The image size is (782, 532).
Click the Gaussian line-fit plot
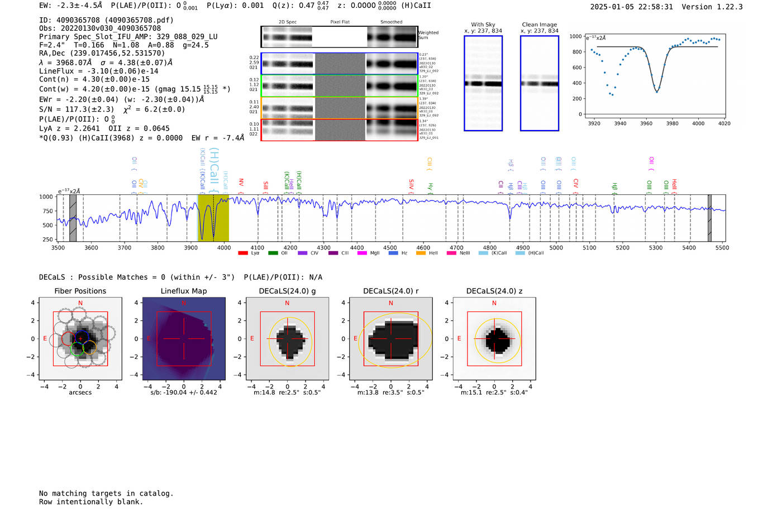655,75
